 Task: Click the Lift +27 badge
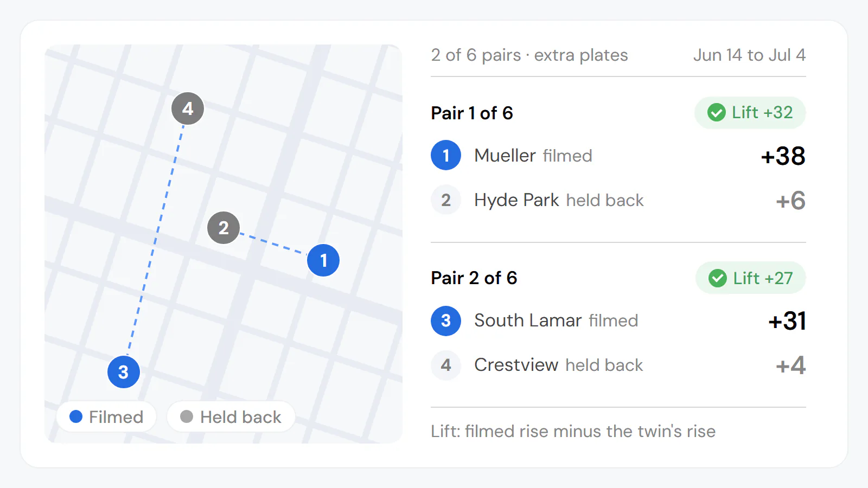(751, 278)
